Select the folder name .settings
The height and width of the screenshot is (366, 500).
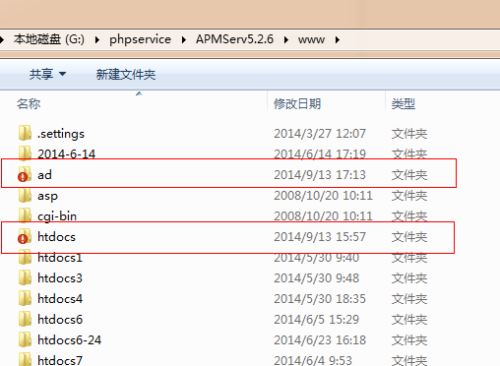[x=61, y=134]
